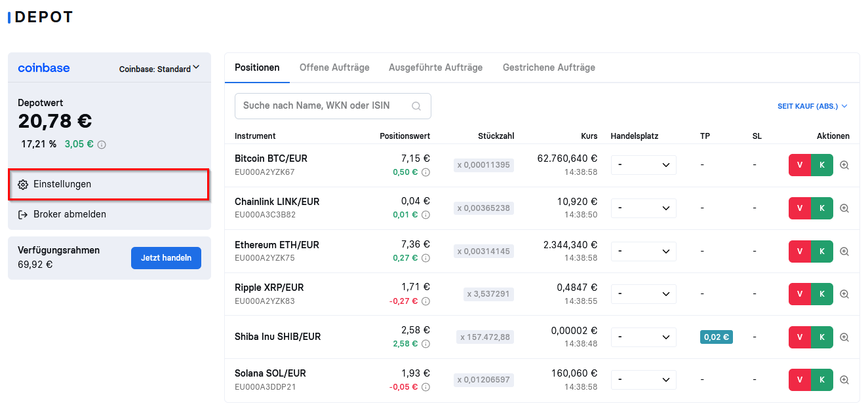Click the 0,02 € TP badge for Shiba Inu
Screen dimensions: 868x410
717,337
